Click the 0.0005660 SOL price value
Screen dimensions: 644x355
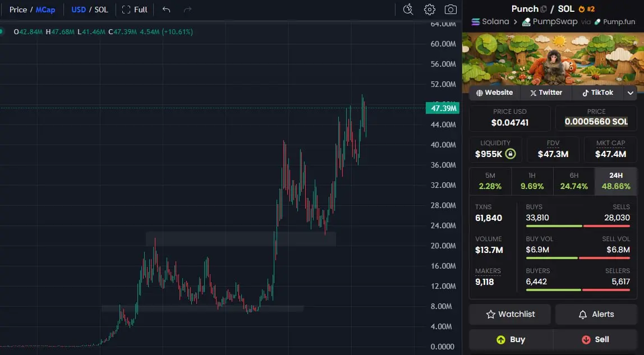pos(596,122)
